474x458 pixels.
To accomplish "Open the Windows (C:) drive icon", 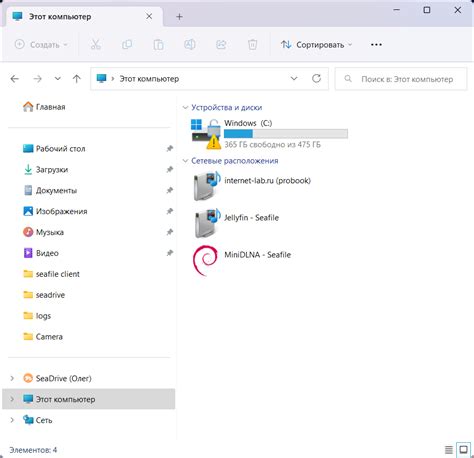I will (206, 134).
